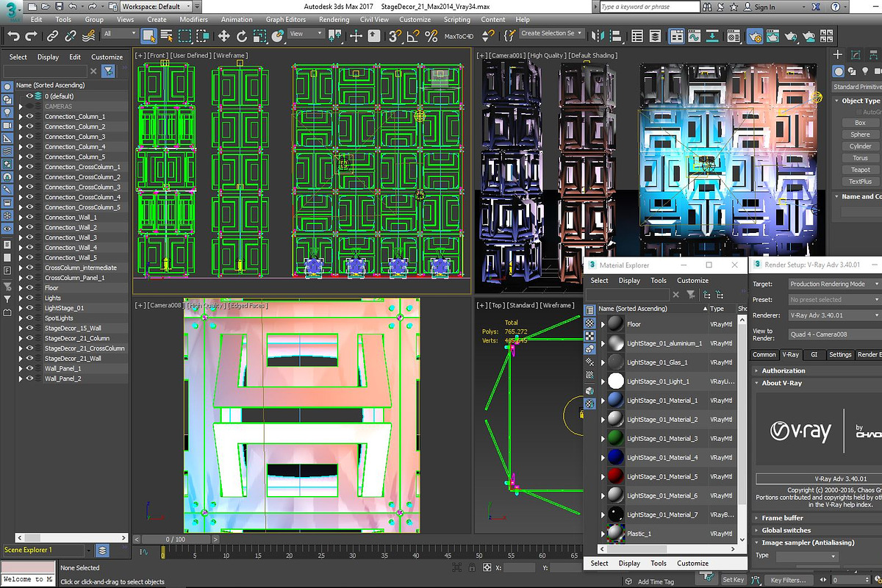Screen dimensions: 882x588
Task: Open the Renderer dropdown in Render Setup
Action: click(833, 315)
